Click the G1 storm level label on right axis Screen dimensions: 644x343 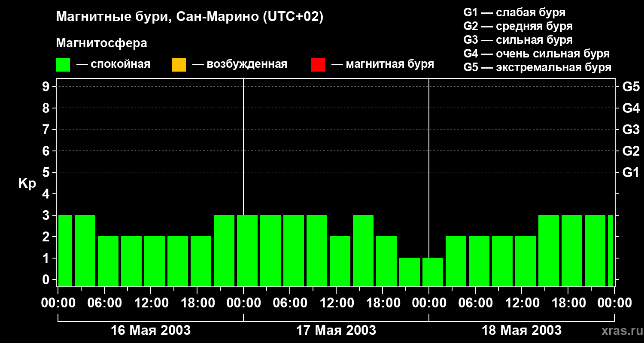pos(631,172)
